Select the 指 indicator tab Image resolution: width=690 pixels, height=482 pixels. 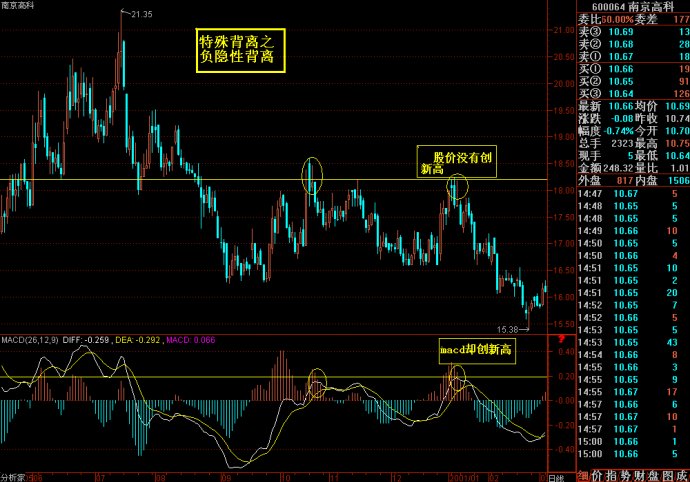(x=611, y=476)
